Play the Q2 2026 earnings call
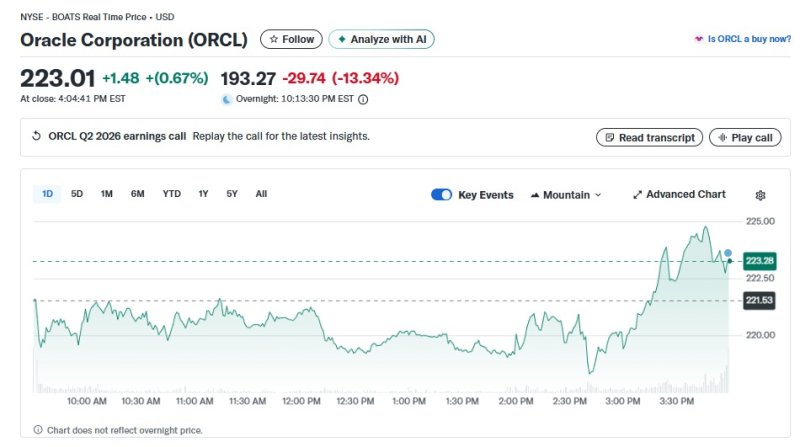The height and width of the screenshot is (447, 800). pyautogui.click(x=745, y=138)
